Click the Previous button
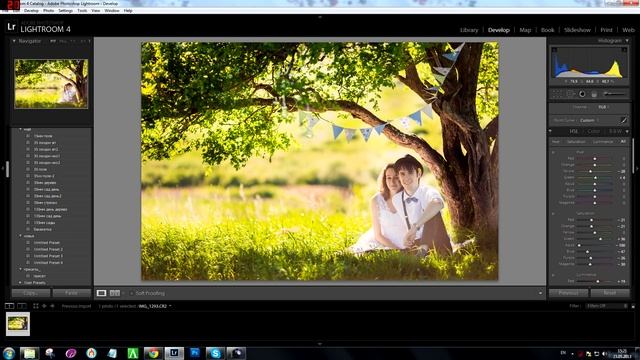 pyautogui.click(x=569, y=293)
